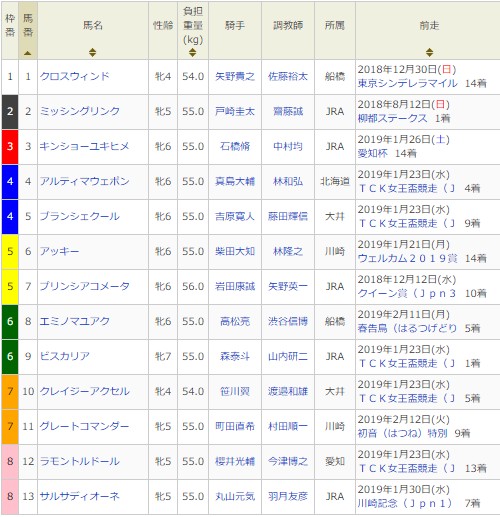Screen dimensions: 500x517
Task: Open horse ビスカリア profile
Action: tap(65, 356)
